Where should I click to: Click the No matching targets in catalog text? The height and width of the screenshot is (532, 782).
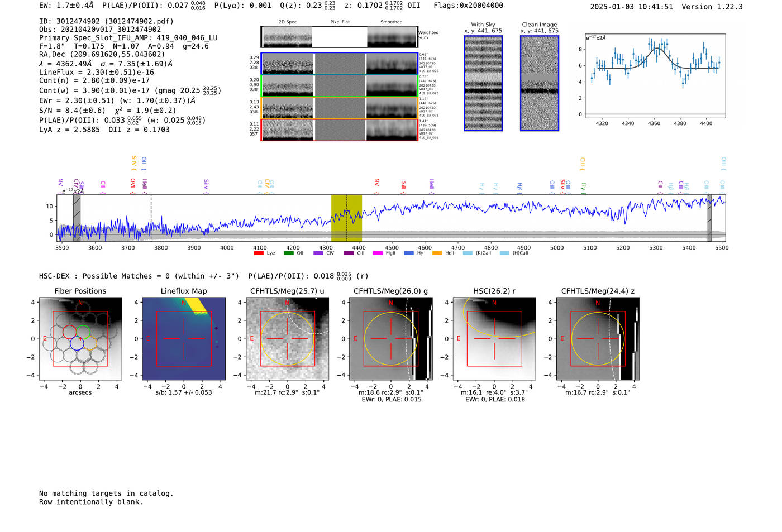[x=106, y=493]
